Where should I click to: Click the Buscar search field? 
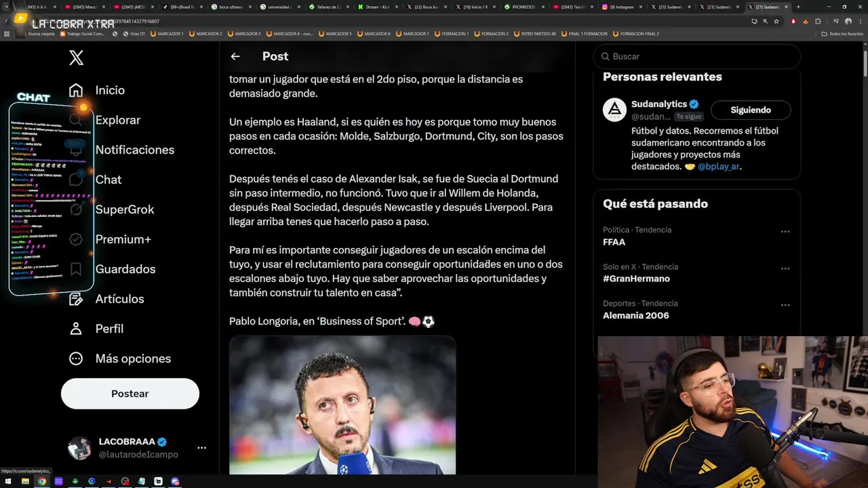point(696,56)
